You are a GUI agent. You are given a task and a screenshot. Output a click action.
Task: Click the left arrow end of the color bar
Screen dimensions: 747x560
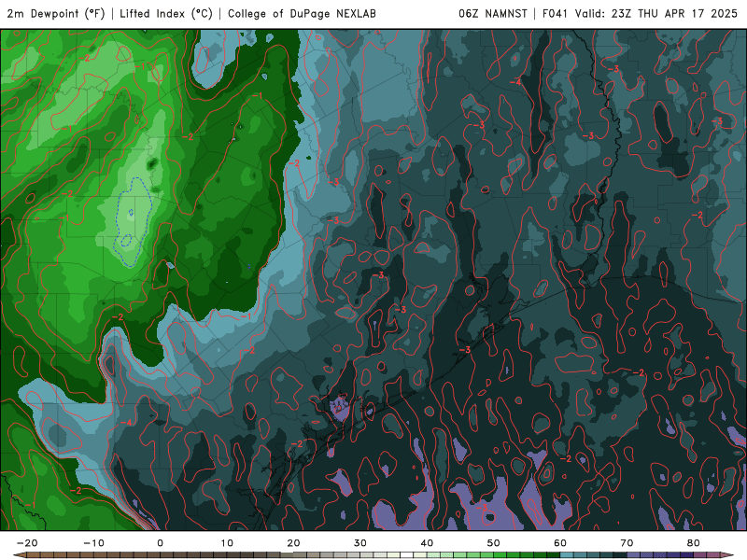click(x=20, y=555)
